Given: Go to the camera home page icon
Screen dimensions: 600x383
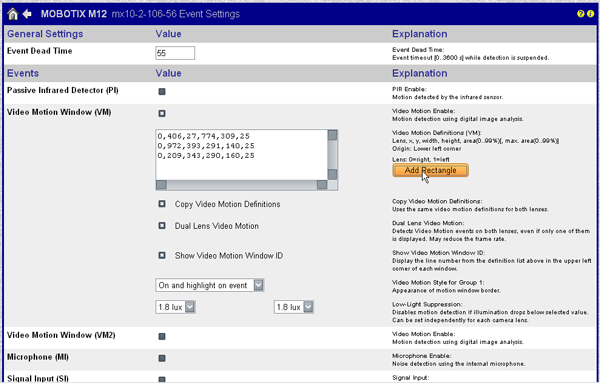Looking at the screenshot, I should coord(13,14).
